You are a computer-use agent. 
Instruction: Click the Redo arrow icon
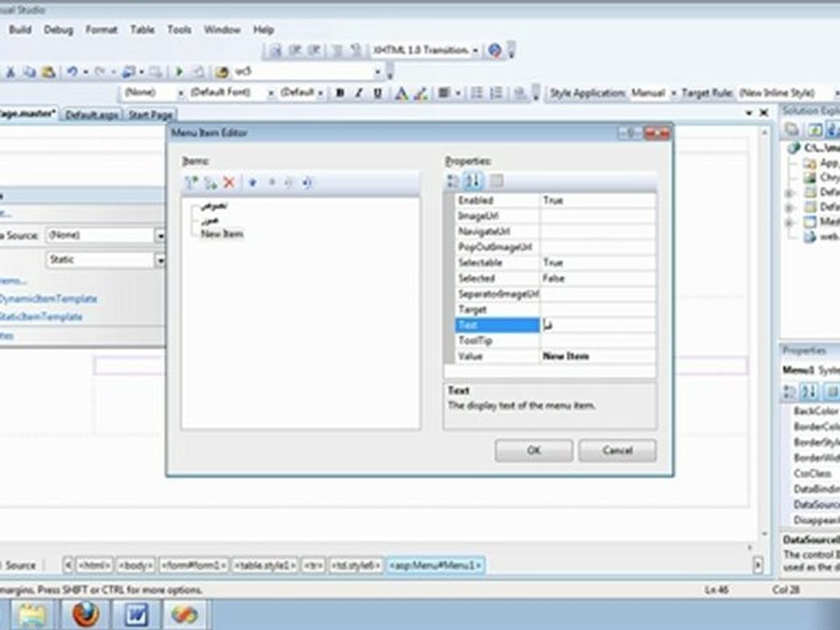coord(100,72)
